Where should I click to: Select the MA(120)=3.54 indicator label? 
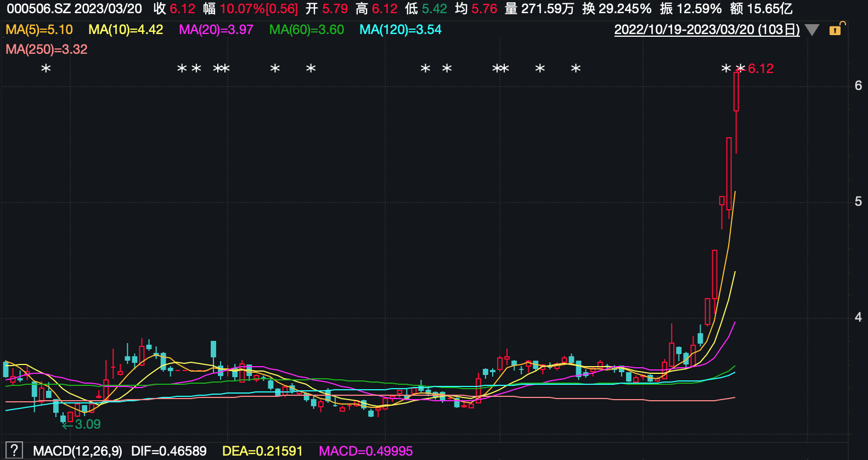click(400, 30)
